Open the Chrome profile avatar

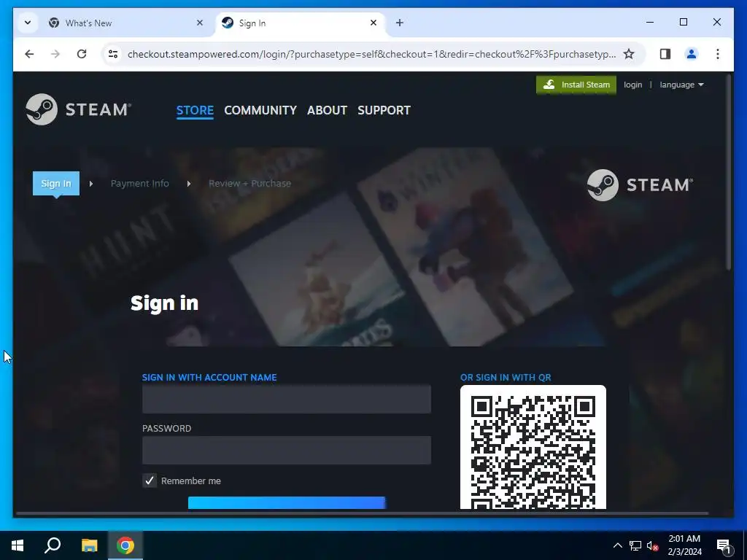692,54
